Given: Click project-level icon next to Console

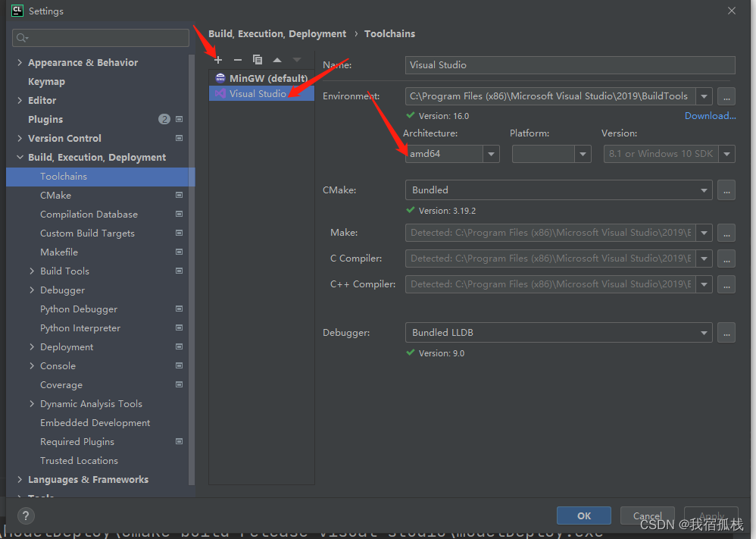Looking at the screenshot, I should pos(179,365).
